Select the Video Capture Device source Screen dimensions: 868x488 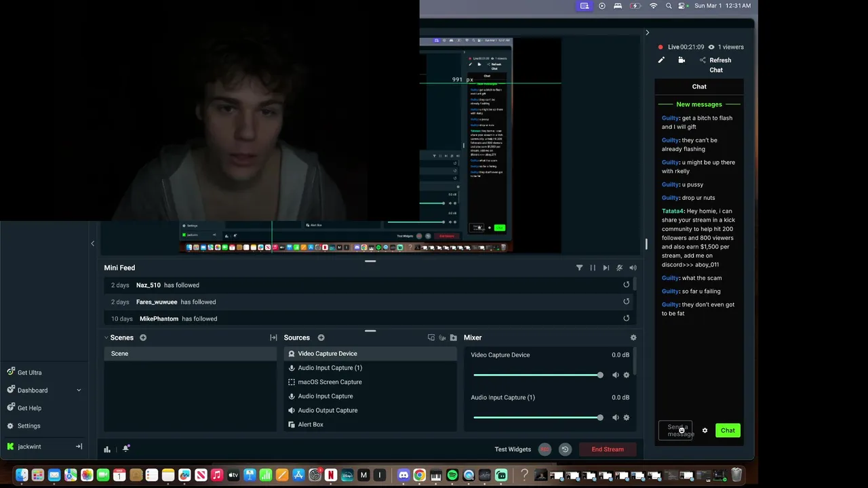(370, 354)
